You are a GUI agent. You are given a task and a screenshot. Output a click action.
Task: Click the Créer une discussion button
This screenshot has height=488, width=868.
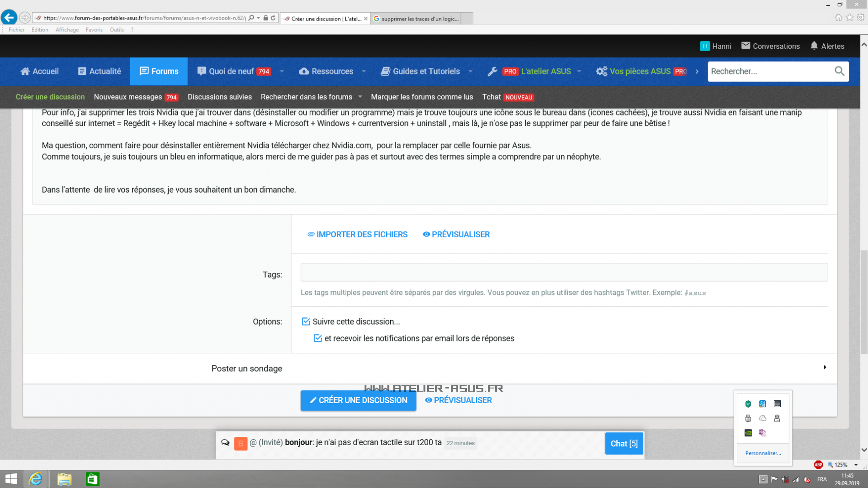tap(358, 400)
